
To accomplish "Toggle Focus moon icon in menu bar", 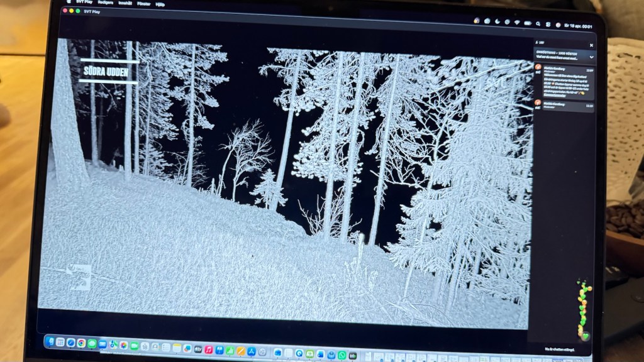I will pos(497,21).
